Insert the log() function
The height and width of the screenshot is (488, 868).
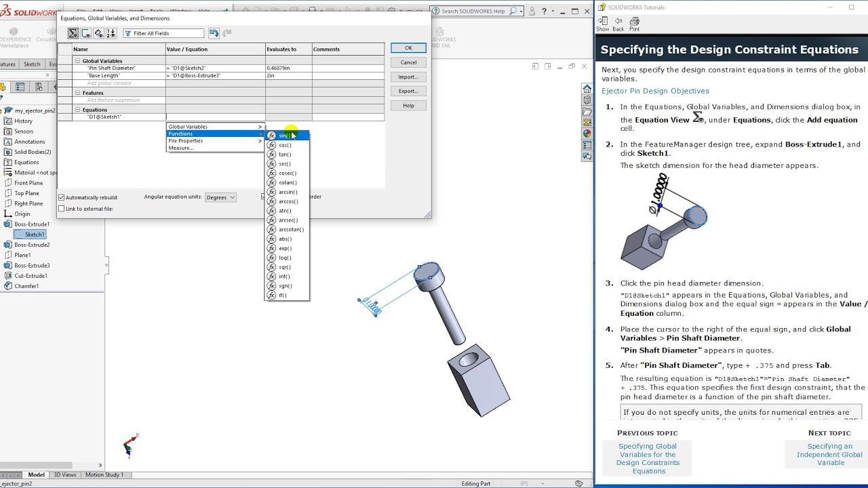[287, 258]
